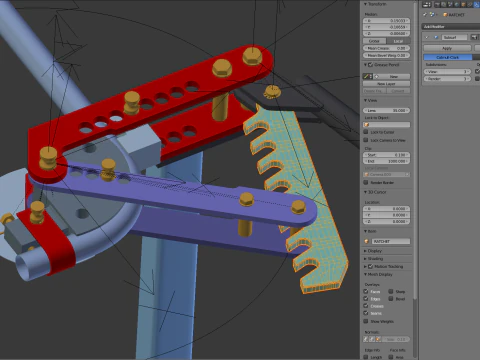Select Local transform space
480x360 pixels.
pyautogui.click(x=398, y=41)
